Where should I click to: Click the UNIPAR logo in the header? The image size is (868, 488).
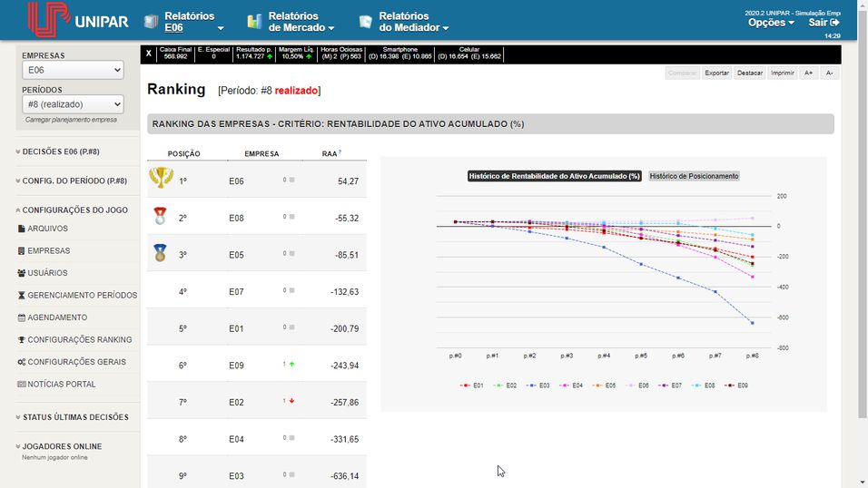point(77,20)
